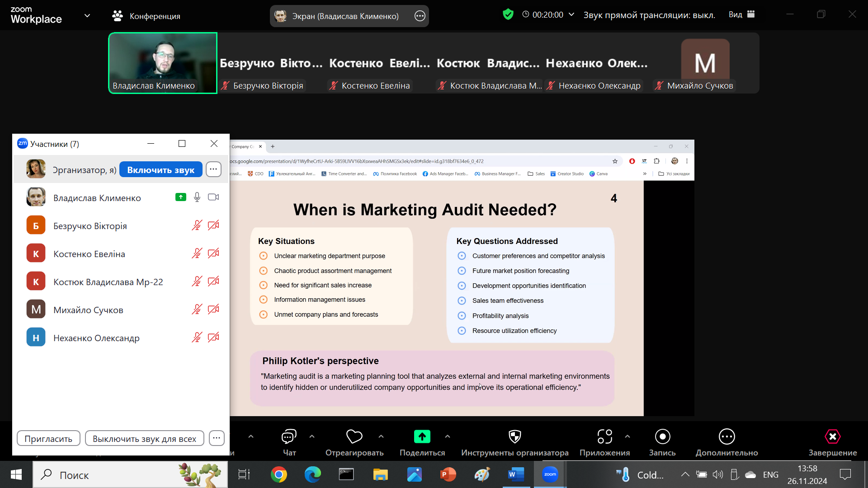Click the green Share screen icon
The image size is (868, 488).
tap(422, 437)
